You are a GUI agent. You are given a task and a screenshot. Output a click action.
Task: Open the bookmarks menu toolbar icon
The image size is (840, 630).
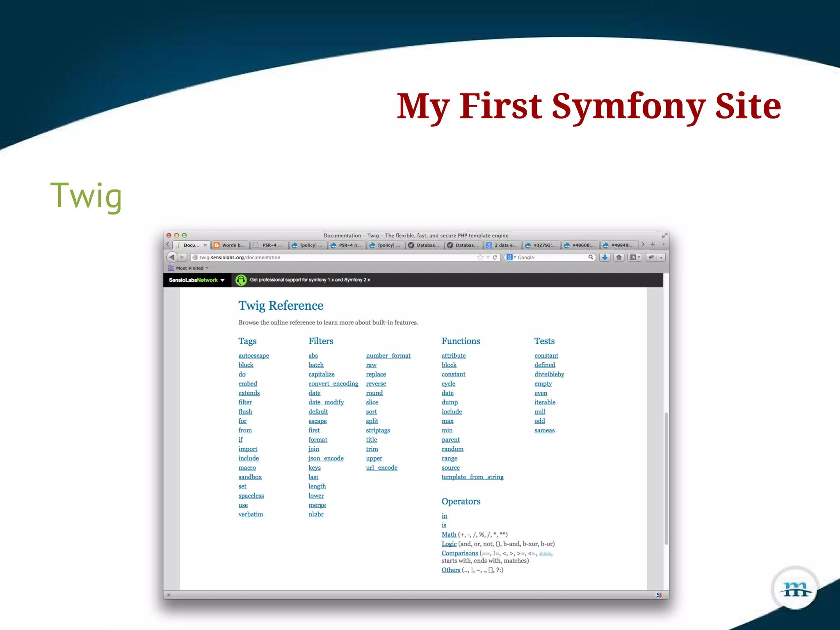635,257
